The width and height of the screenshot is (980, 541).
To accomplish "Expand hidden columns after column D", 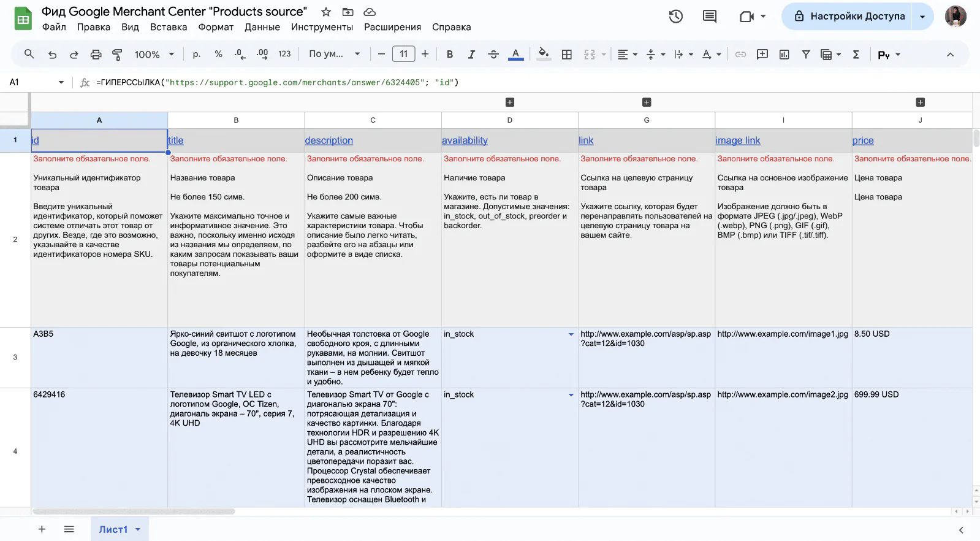I will coord(510,102).
